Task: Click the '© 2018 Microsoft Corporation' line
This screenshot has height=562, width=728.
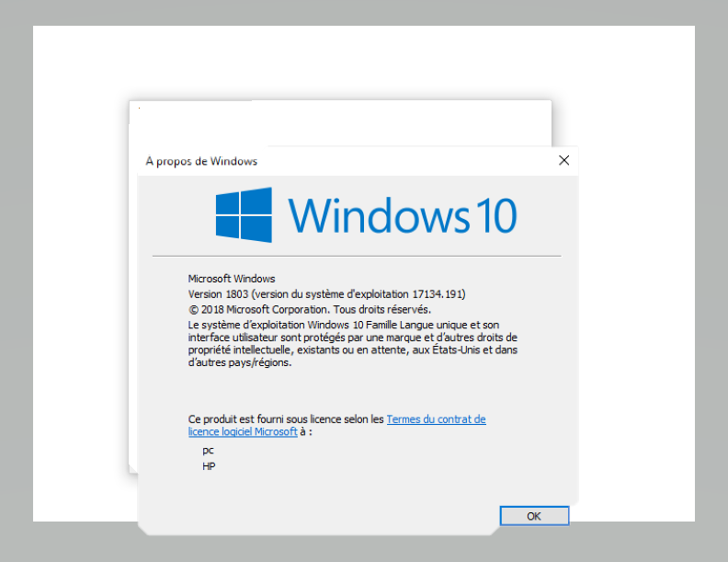Action: pos(309,309)
